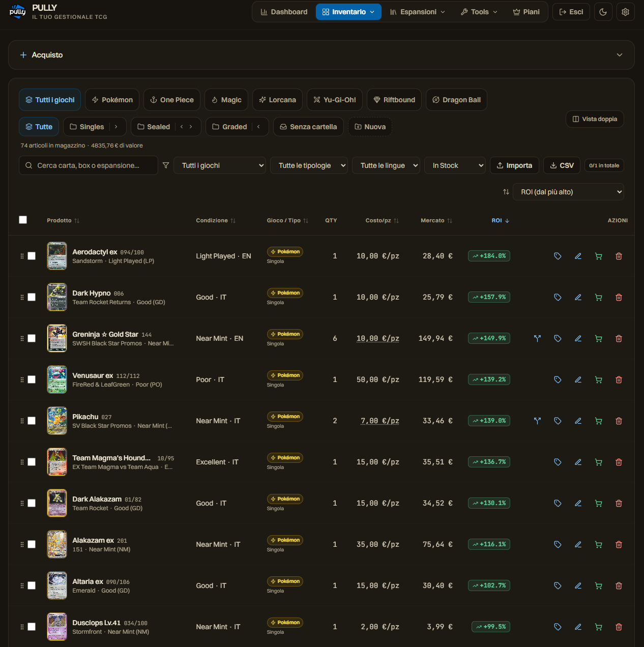Open the Tutti i giochi filter dropdown
644x647 pixels.
click(x=220, y=165)
